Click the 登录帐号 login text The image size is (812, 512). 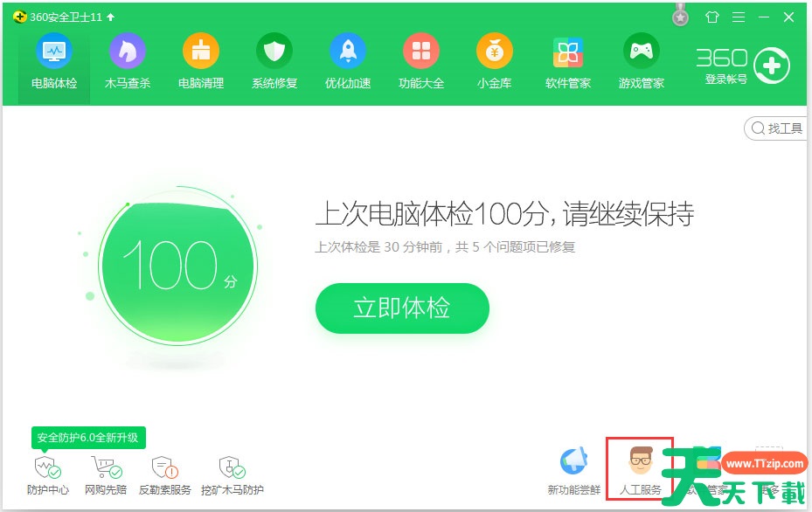click(x=726, y=80)
